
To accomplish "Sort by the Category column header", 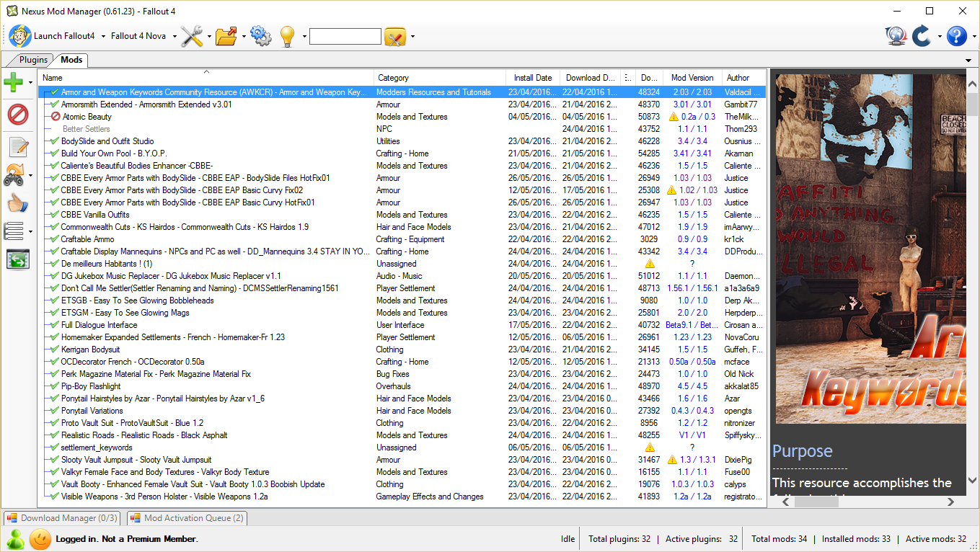I will [x=440, y=78].
